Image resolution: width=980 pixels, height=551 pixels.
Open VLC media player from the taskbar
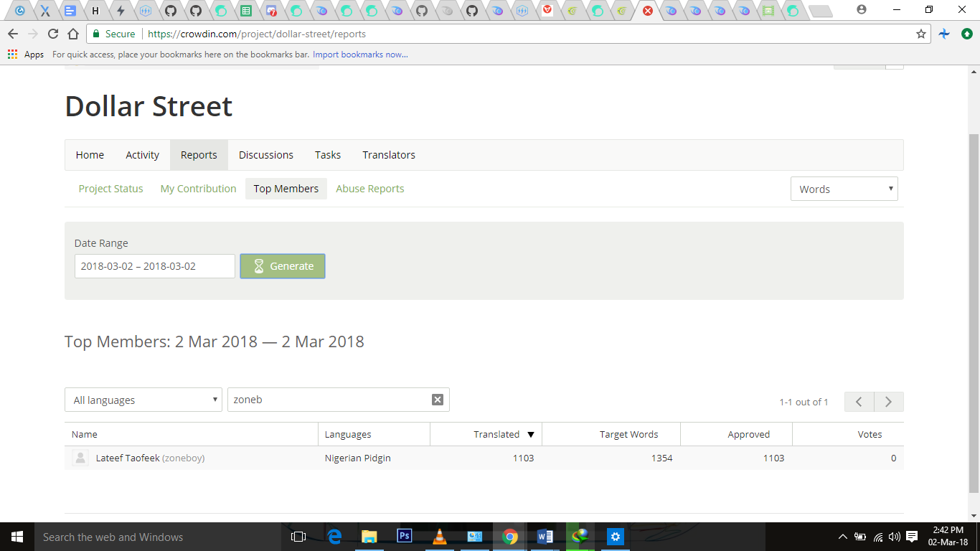pos(439,537)
